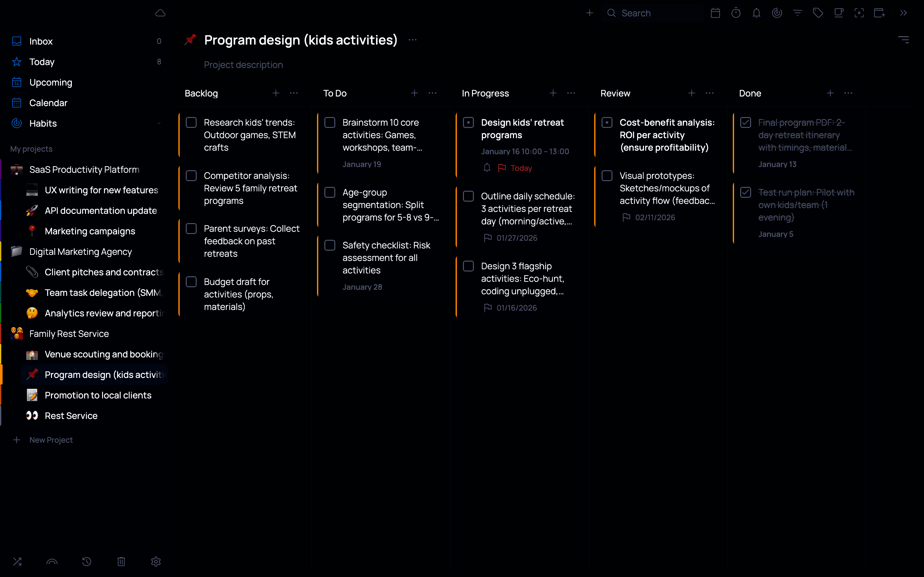Add a task to In Progress column
Screen dimensions: 924x577
pos(553,93)
